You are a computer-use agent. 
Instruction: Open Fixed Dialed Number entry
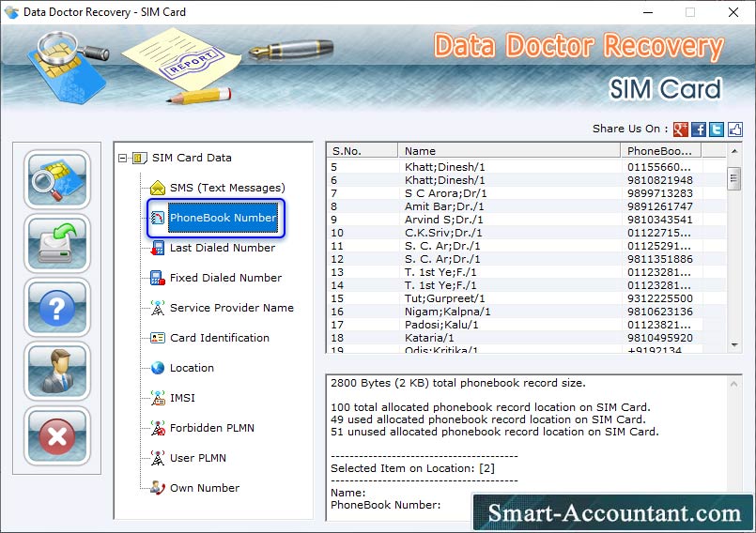(225, 278)
